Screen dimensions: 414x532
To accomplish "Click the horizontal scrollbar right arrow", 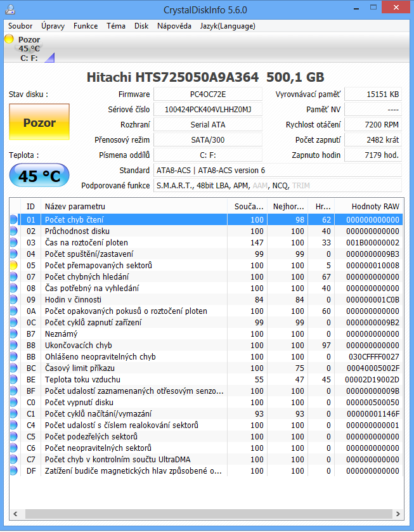I will (x=398, y=514).
